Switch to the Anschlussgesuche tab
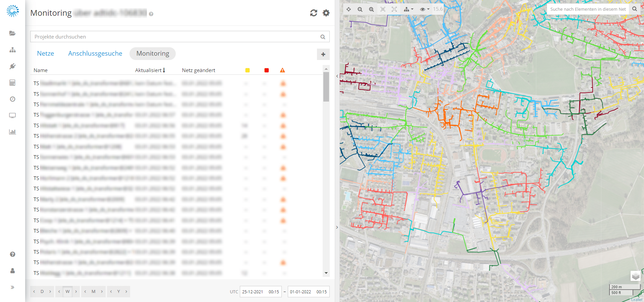 (x=95, y=54)
